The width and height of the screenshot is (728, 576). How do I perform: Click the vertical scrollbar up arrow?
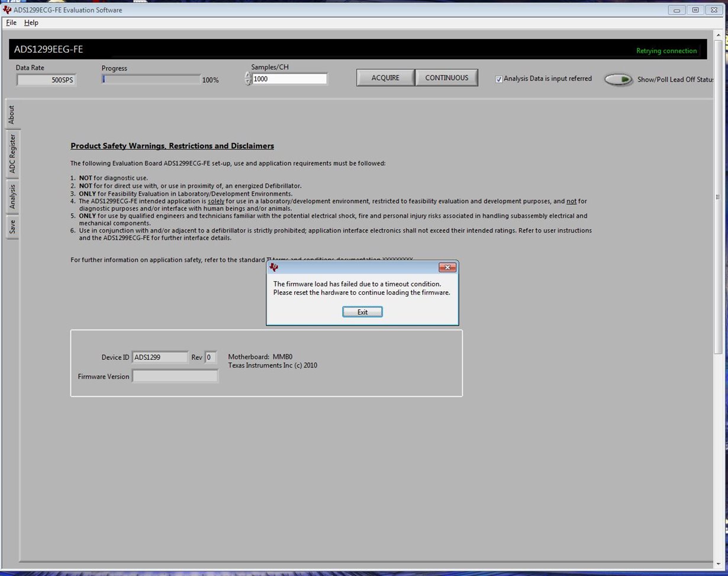pyautogui.click(x=719, y=35)
